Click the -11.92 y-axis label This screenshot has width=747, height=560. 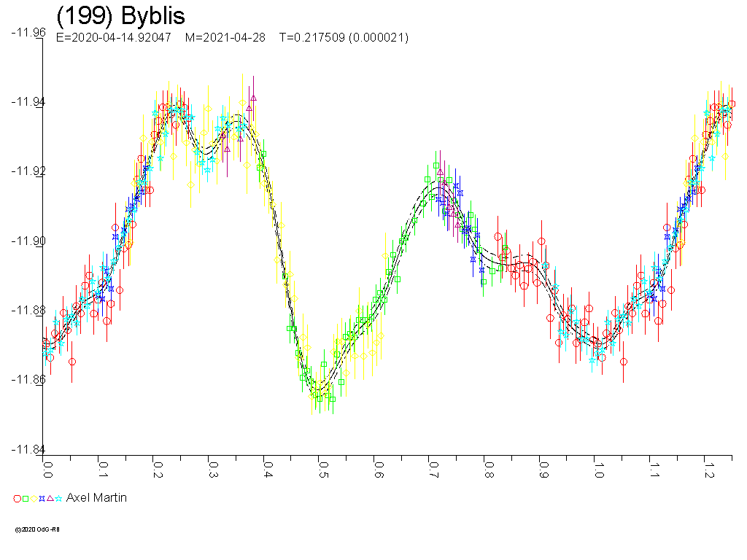[28, 171]
